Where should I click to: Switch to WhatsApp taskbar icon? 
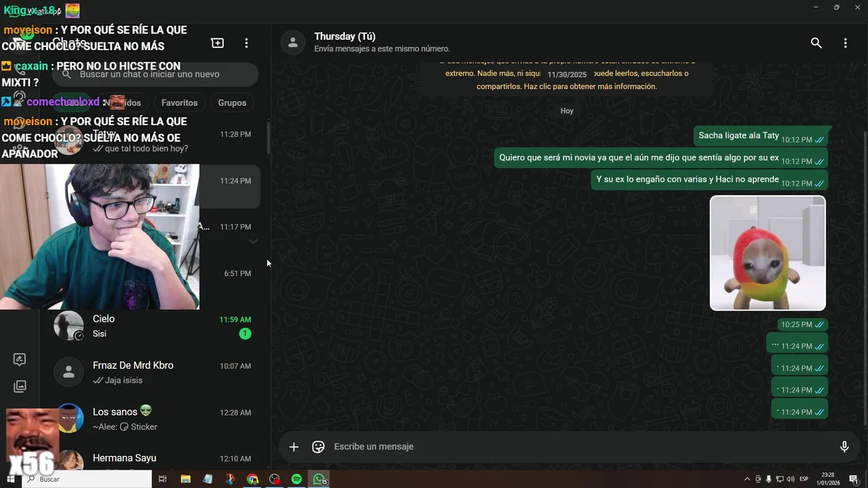319,479
